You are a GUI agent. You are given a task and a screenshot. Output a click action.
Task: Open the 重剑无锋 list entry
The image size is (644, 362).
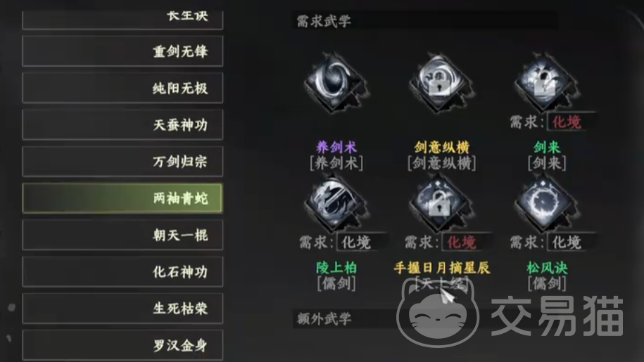(122, 51)
